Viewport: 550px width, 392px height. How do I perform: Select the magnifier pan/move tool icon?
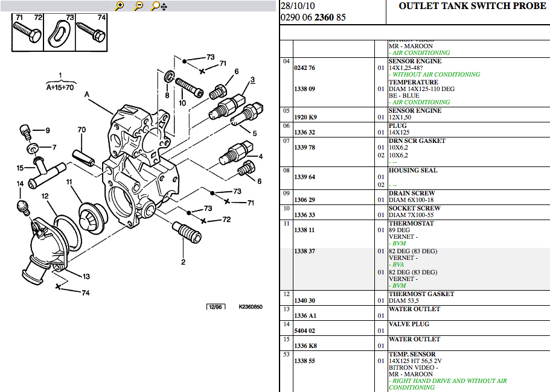tap(159, 6)
